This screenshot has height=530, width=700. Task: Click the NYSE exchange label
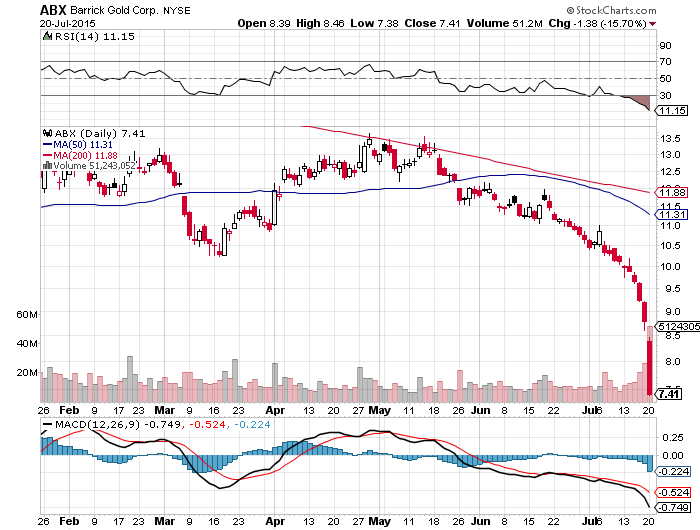point(176,11)
